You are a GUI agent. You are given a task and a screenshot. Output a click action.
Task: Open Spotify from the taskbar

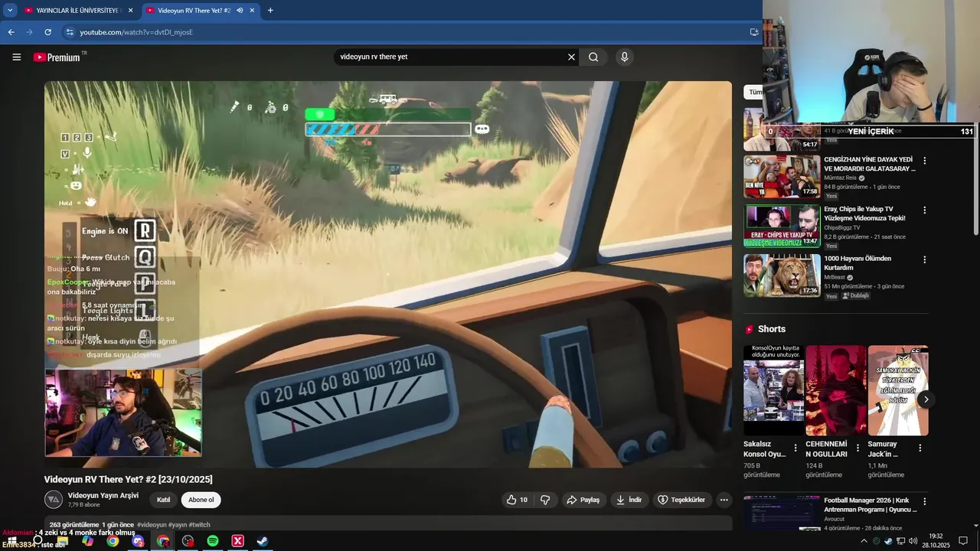pos(213,541)
